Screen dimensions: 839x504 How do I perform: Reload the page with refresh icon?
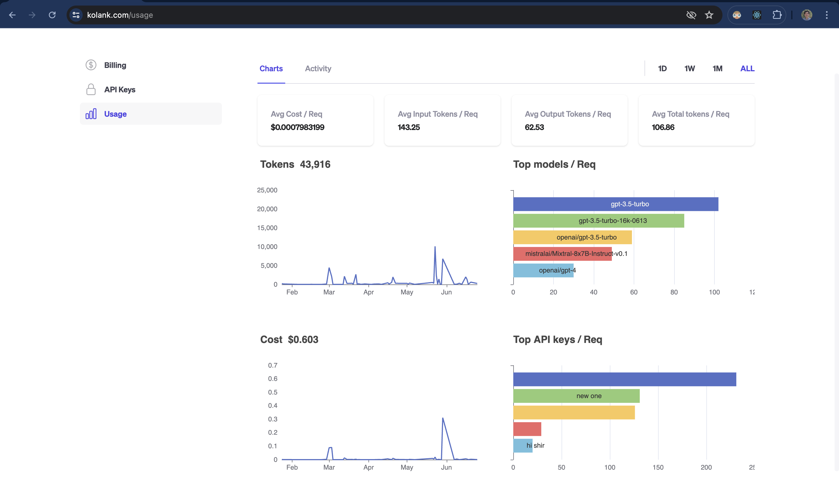click(52, 15)
